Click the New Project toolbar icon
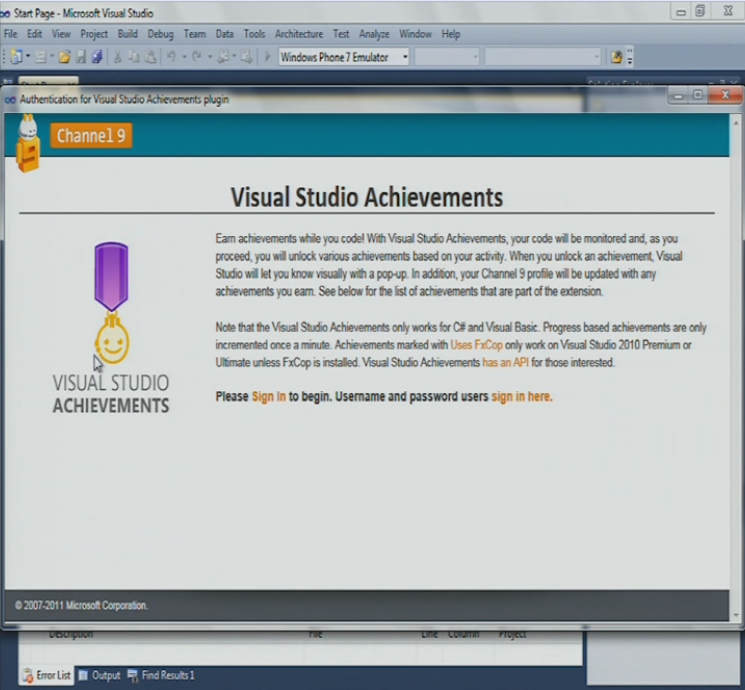 (x=16, y=57)
